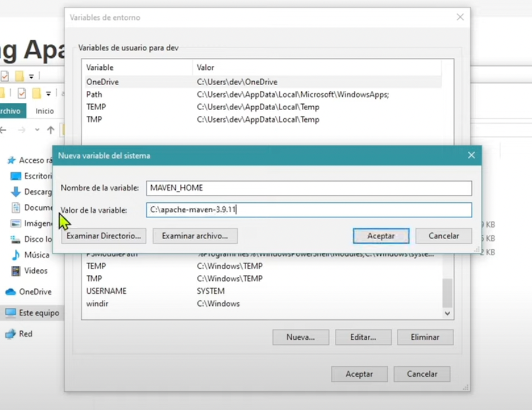Switch to the Inicio ribbon tab
This screenshot has height=410, width=532.
click(x=44, y=111)
